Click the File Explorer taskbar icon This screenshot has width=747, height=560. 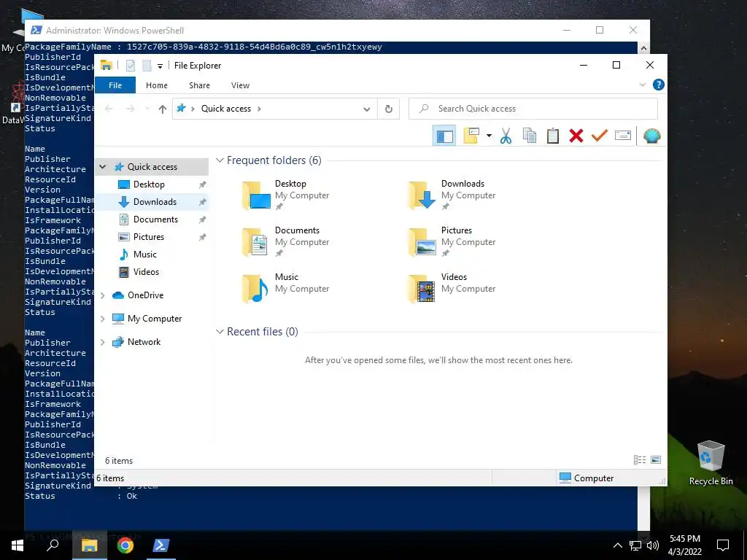(89, 545)
